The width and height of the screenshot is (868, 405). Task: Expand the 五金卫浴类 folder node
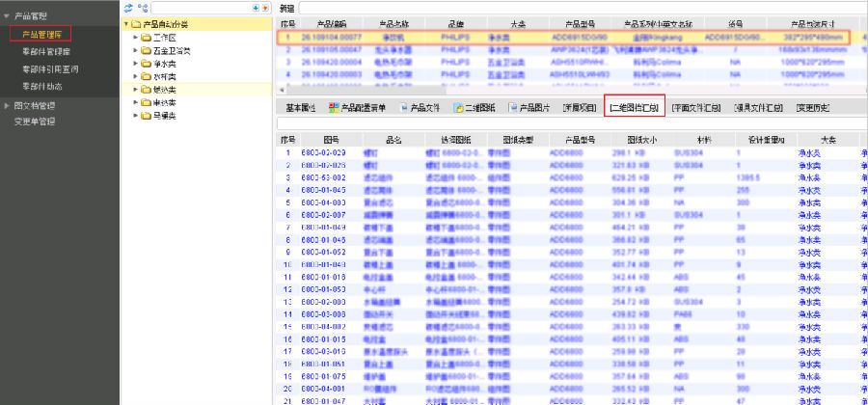point(134,49)
